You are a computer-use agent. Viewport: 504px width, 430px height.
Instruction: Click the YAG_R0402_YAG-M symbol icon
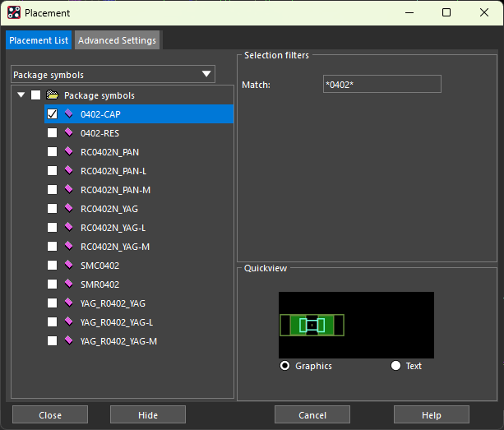tap(69, 340)
